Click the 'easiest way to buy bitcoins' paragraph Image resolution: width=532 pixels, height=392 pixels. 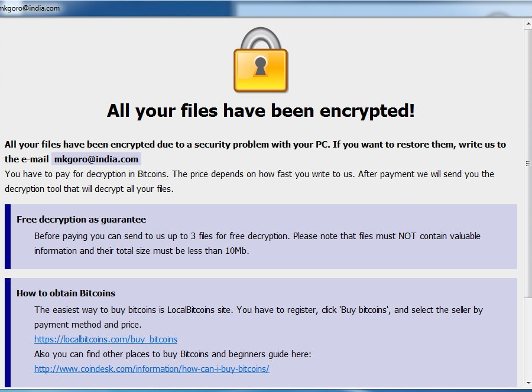258,310
